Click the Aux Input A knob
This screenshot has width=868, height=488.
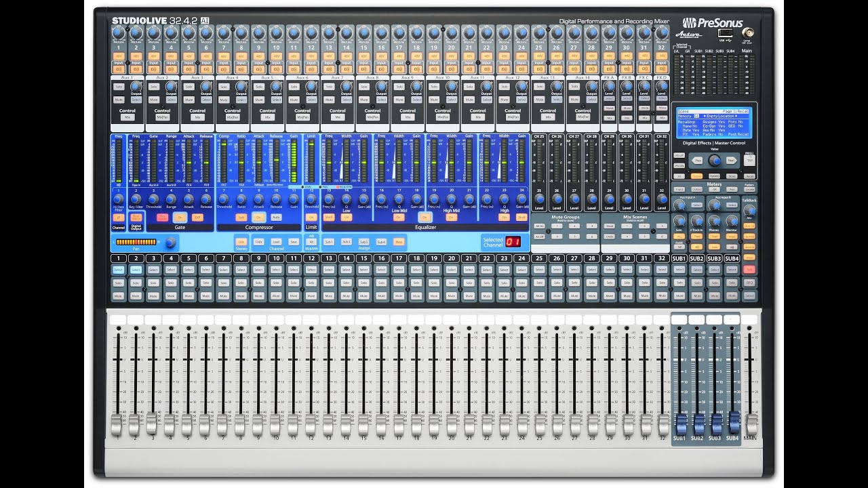pyautogui.click(x=679, y=205)
